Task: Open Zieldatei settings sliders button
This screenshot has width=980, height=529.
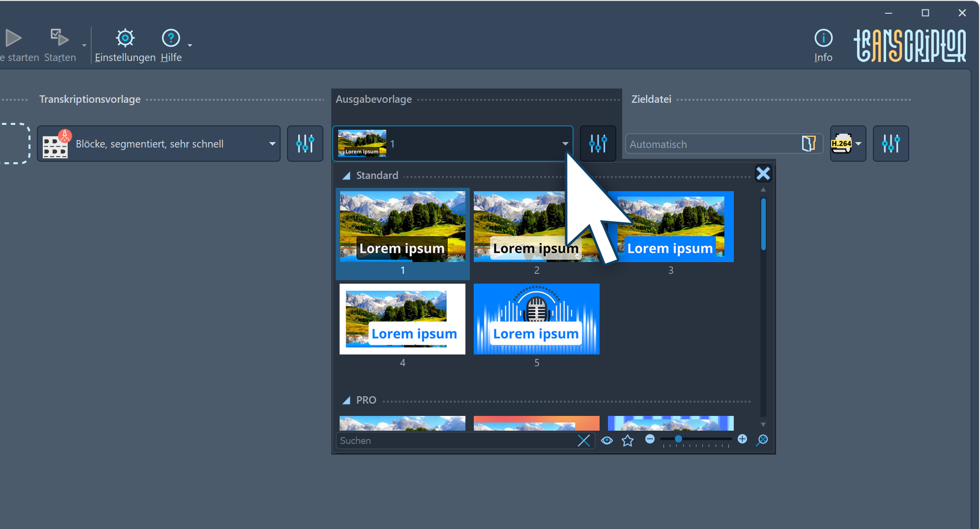Action: click(891, 144)
